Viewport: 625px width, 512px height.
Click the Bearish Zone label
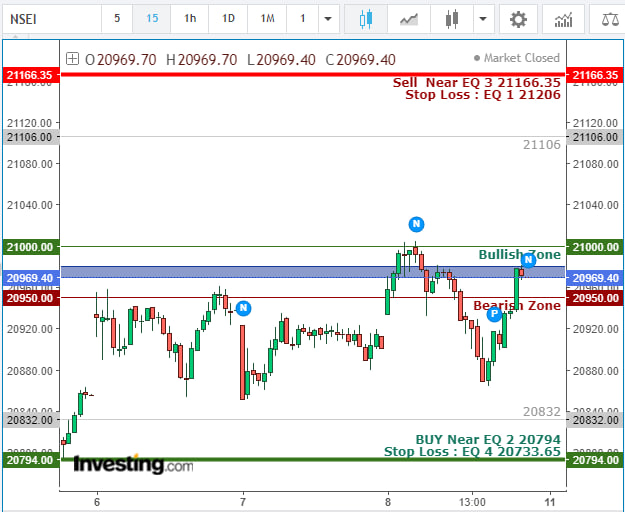coord(517,306)
